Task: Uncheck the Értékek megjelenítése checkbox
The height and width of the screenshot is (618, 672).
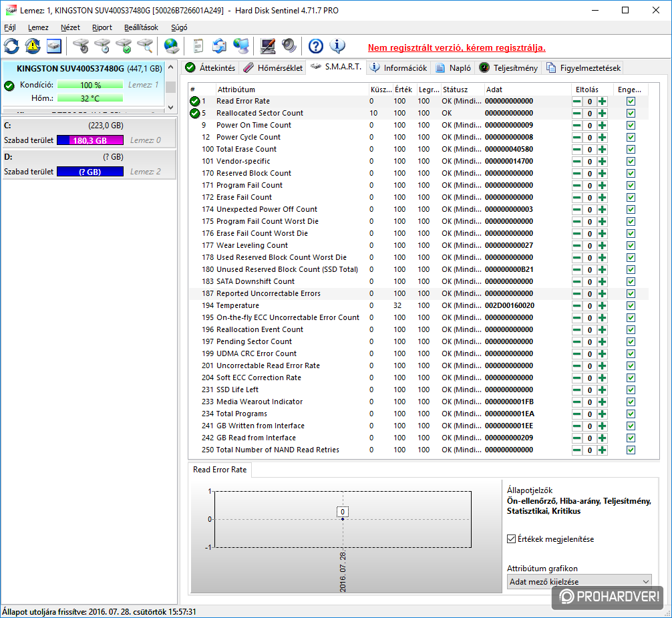Action: pyautogui.click(x=511, y=538)
